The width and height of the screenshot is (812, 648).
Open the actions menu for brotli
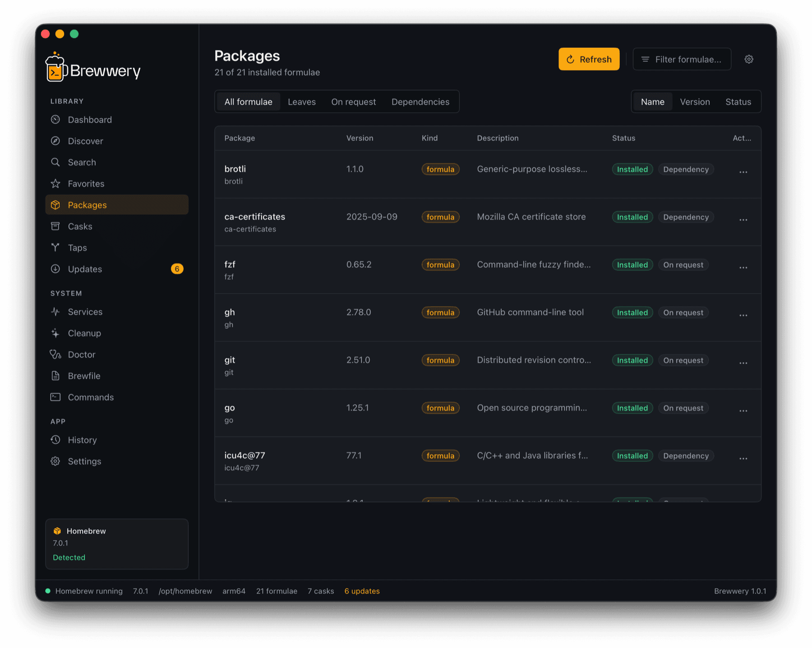coord(743,172)
